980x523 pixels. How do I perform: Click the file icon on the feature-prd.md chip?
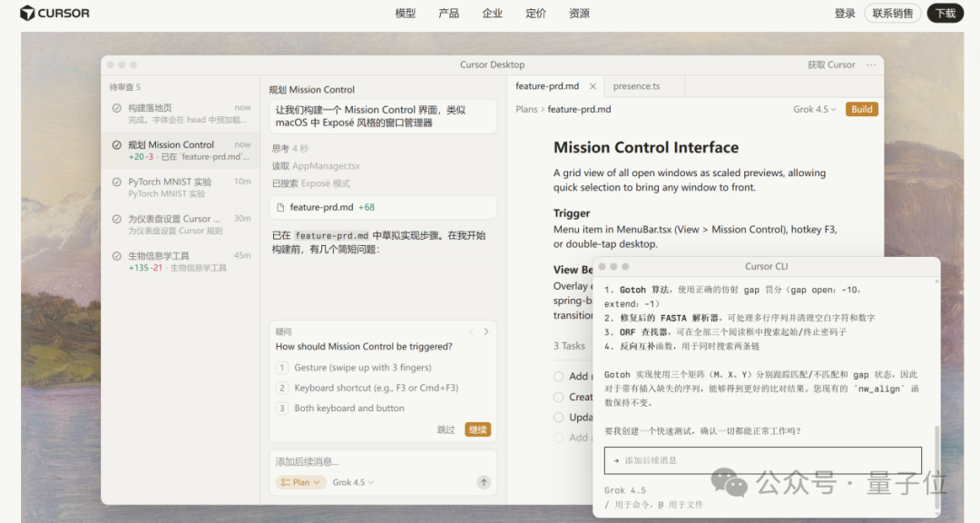click(x=280, y=207)
